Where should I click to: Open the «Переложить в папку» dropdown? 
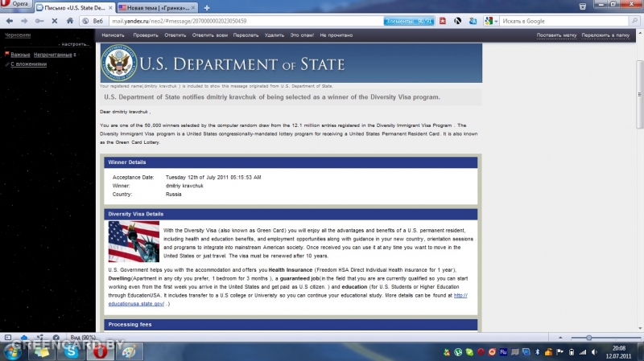point(605,35)
